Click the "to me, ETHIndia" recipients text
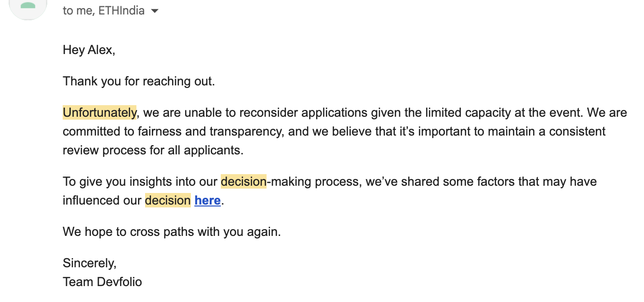The height and width of the screenshot is (302, 644). [104, 11]
